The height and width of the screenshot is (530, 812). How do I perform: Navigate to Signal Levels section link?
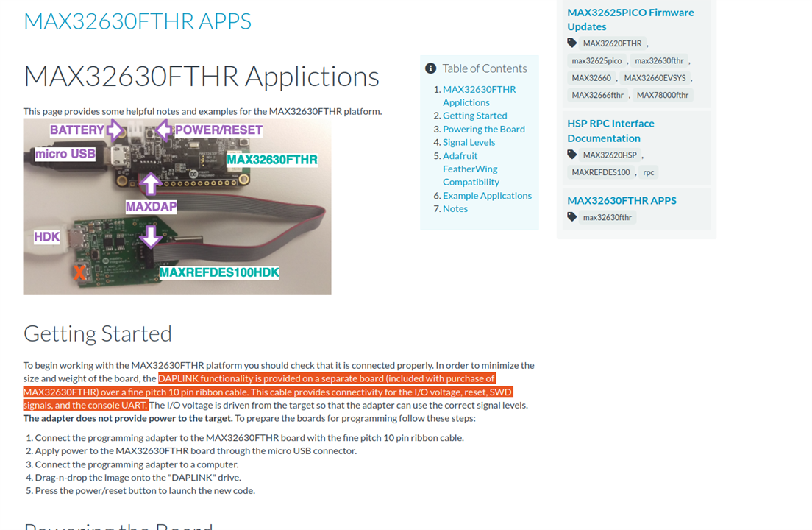(x=469, y=142)
